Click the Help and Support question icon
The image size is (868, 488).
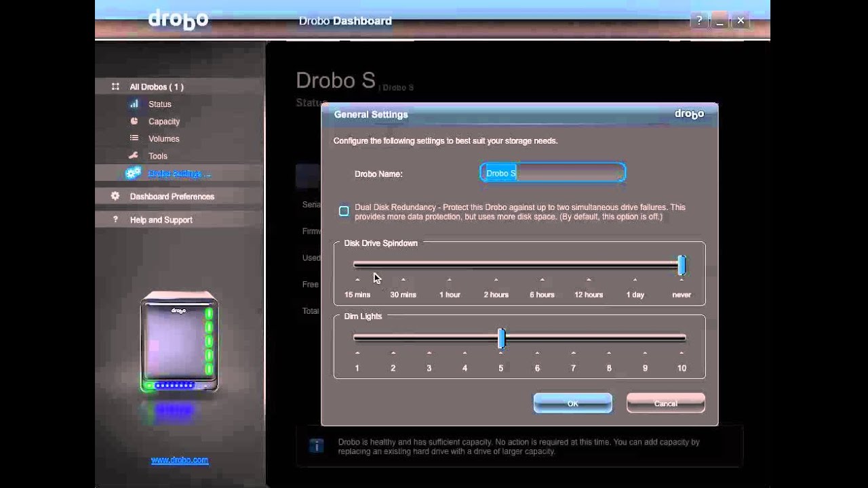click(115, 220)
